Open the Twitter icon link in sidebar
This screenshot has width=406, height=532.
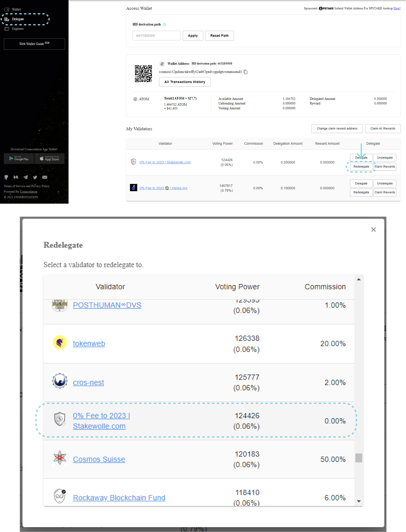[x=35, y=177]
